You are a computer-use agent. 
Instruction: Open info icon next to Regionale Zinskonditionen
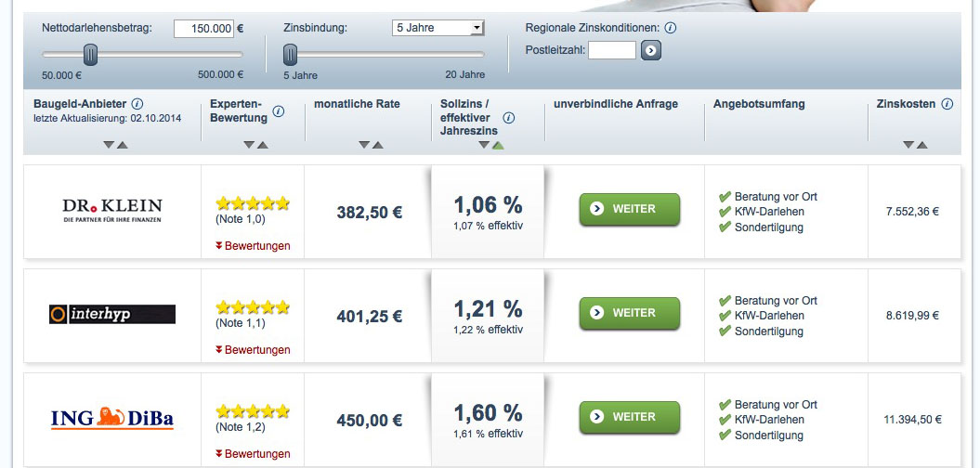point(670,28)
